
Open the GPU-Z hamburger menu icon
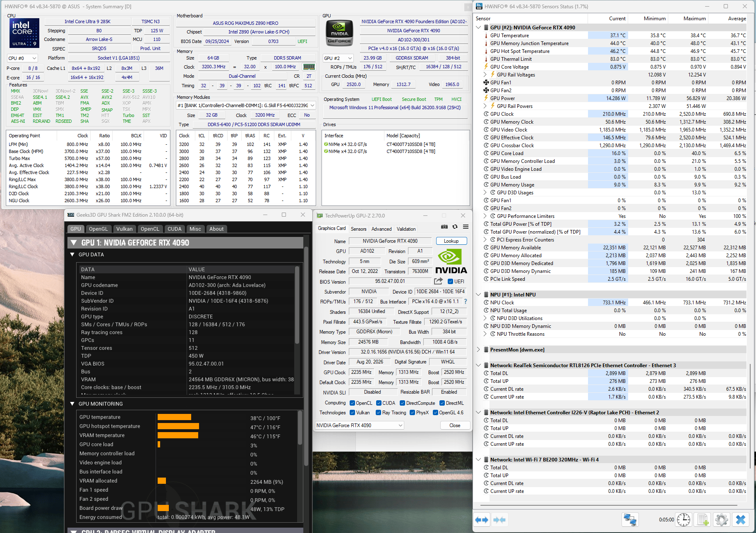coord(466,227)
